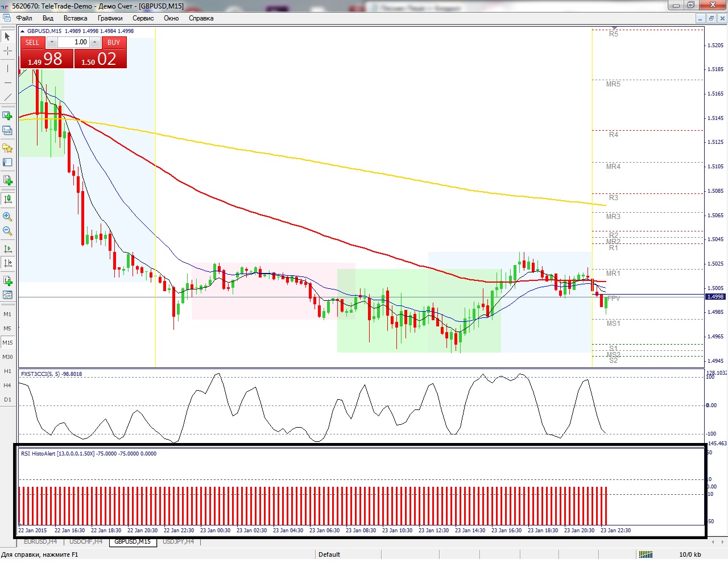Select the trendline drawing tool
Image resolution: width=728 pixels, height=563 pixels.
tap(7, 97)
